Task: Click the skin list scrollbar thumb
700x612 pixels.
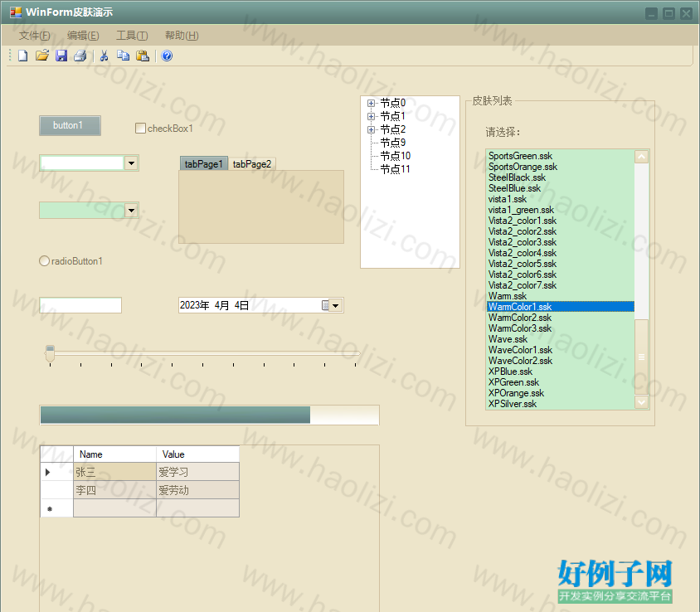Action: click(x=641, y=357)
